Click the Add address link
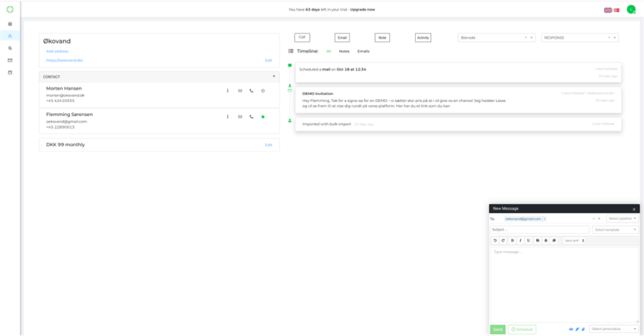The image size is (644, 336). pos(57,51)
